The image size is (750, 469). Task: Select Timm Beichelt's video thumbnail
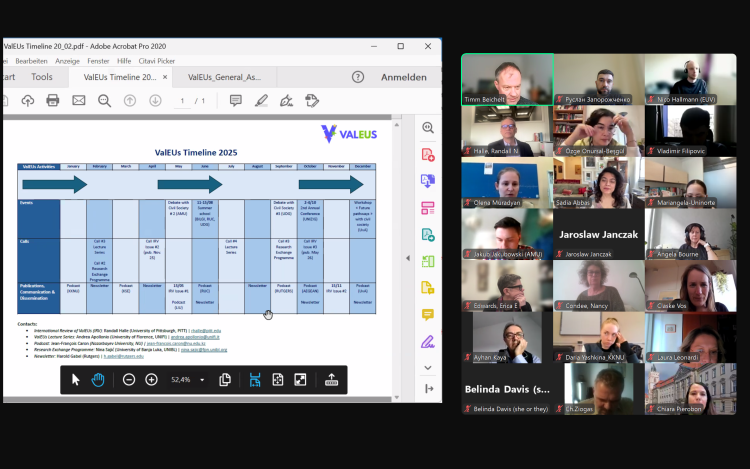pos(507,79)
